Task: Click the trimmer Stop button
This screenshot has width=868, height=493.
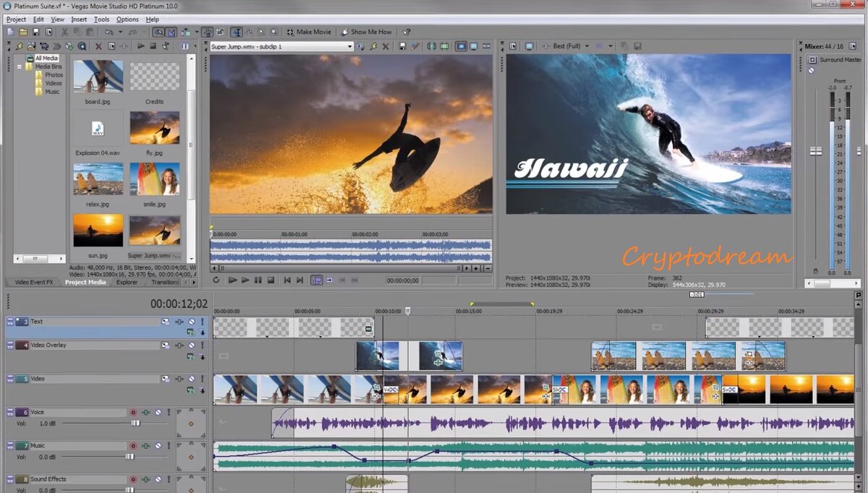Action: (271, 280)
